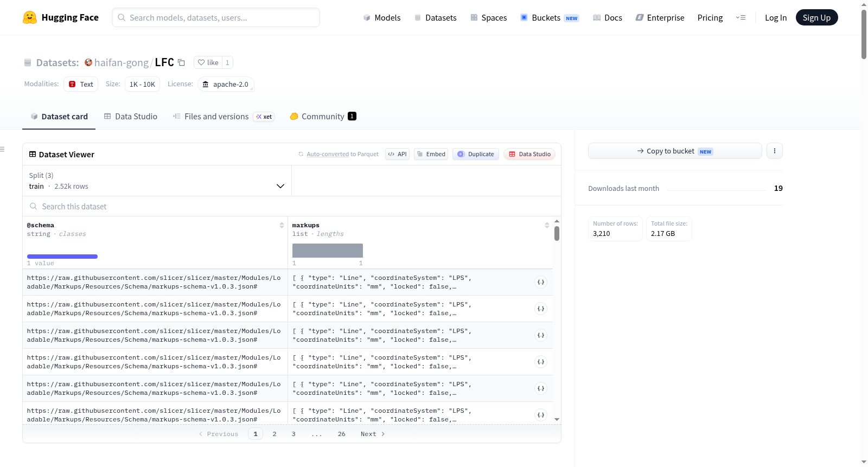Viewport: 868px width, 467px height.
Task: Expand JSON view in the sixth markups row
Action: click(541, 415)
